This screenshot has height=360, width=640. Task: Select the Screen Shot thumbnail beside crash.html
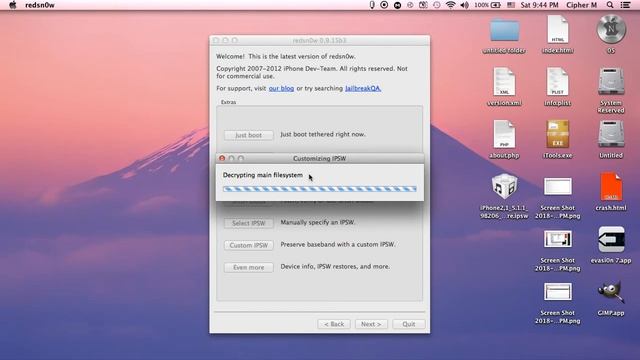pos(558,187)
